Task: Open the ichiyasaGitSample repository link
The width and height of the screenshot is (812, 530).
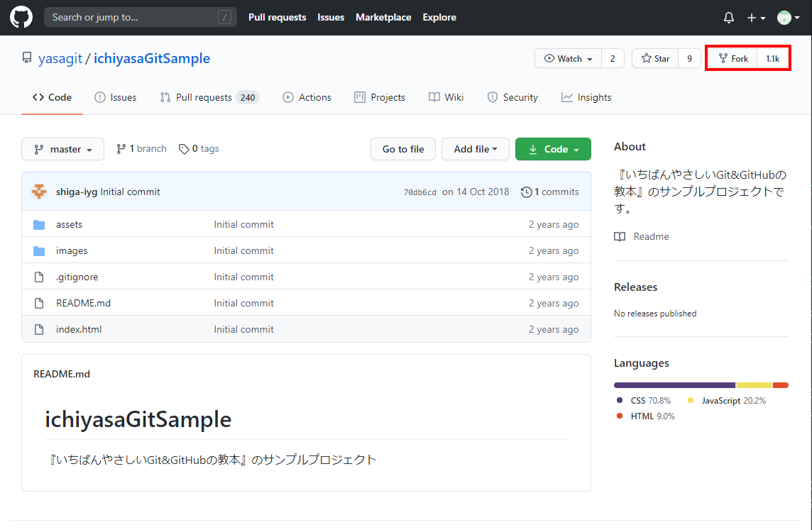Action: click(x=152, y=58)
